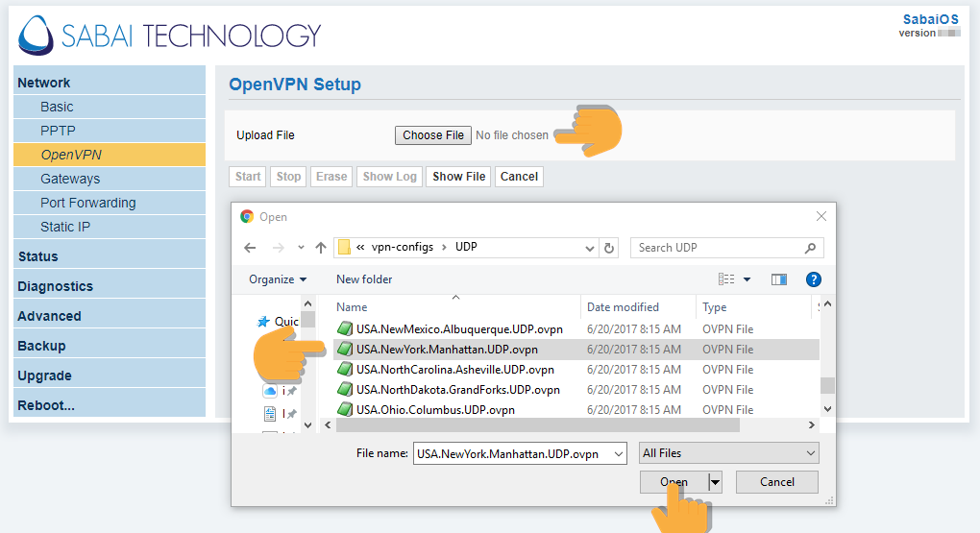Viewport: 980px width, 533px height.
Task: Refresh the UDP folder listing
Action: pyautogui.click(x=609, y=248)
